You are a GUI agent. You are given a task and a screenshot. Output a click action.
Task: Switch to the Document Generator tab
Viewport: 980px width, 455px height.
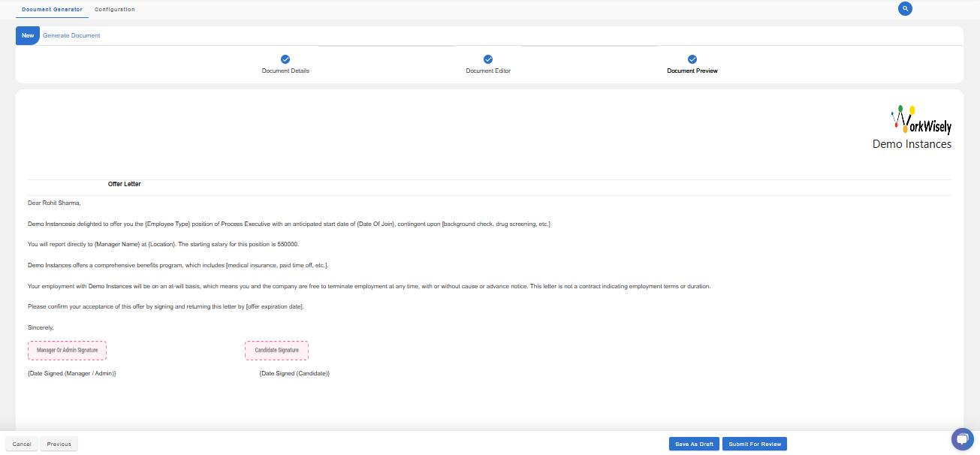point(52,9)
